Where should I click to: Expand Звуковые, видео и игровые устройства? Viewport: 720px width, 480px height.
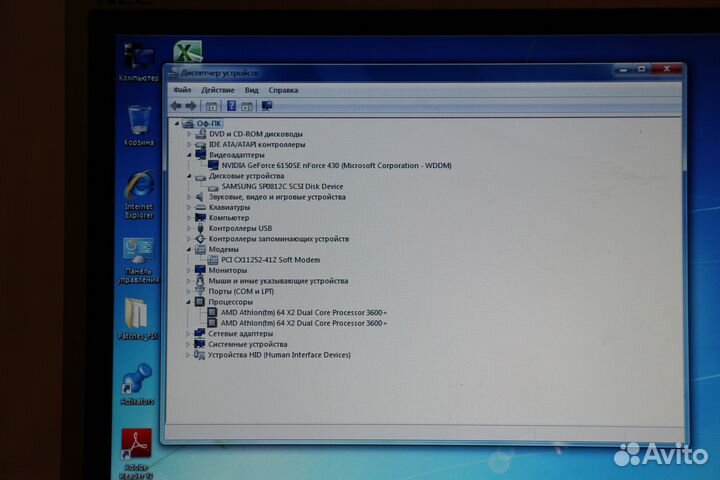click(189, 197)
